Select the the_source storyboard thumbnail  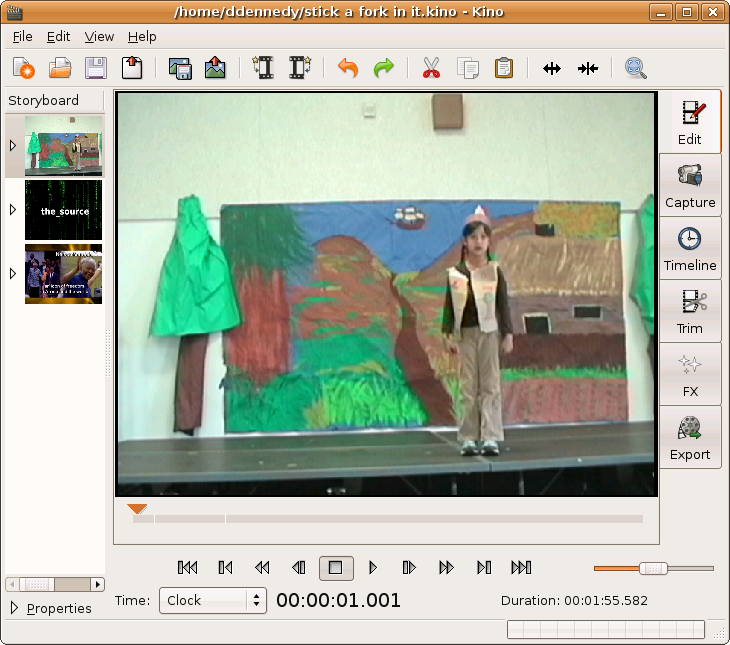pos(63,210)
